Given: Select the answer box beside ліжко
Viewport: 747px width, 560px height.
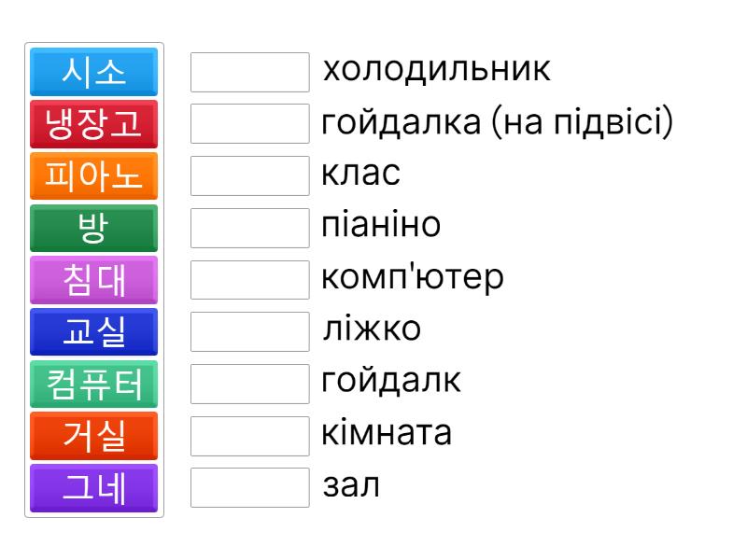Looking at the screenshot, I should pyautogui.click(x=249, y=332).
